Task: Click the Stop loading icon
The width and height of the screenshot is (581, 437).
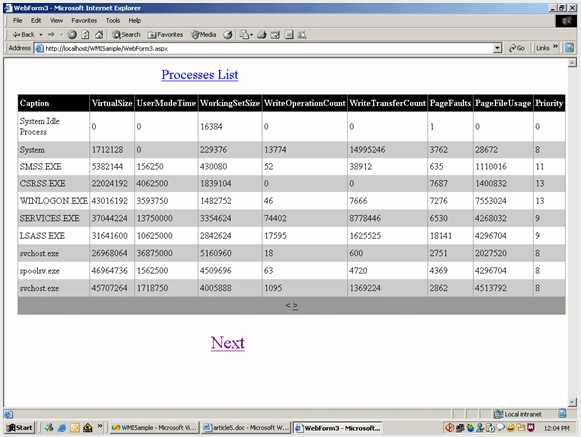Action: click(x=72, y=35)
